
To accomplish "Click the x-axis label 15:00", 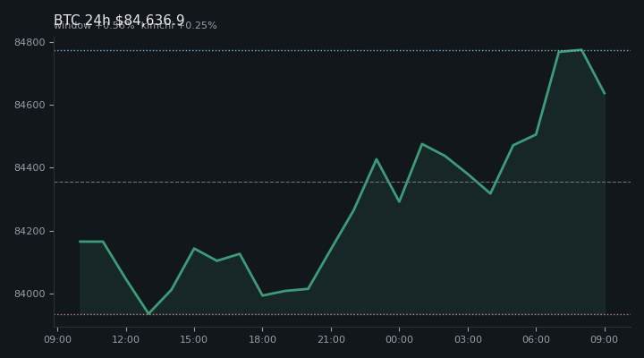I will [x=194, y=339].
